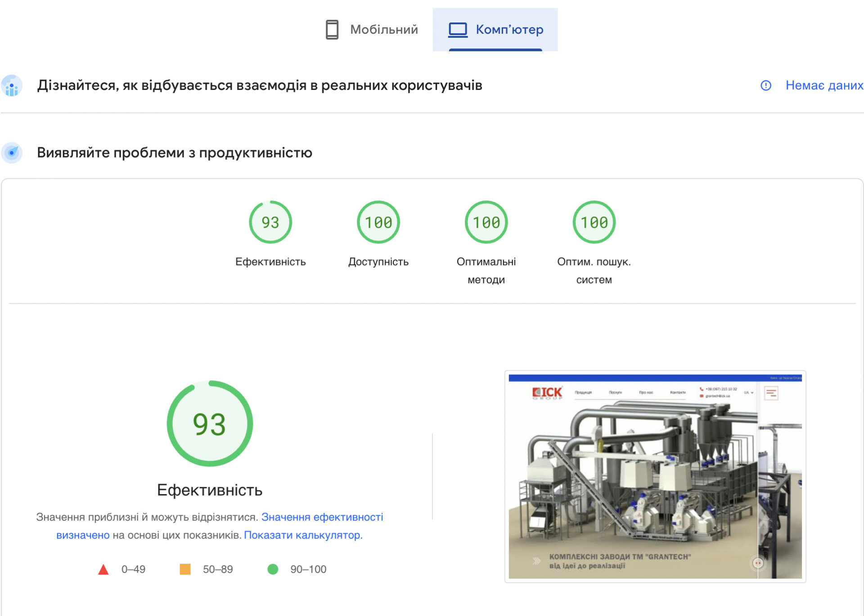Click the laptop computer icon
864x616 pixels.
pos(458,30)
